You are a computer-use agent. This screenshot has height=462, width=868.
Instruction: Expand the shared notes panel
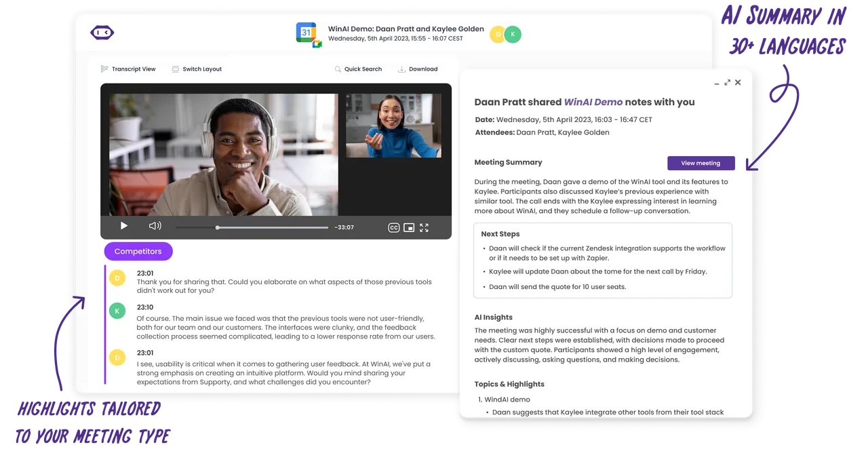pyautogui.click(x=728, y=83)
